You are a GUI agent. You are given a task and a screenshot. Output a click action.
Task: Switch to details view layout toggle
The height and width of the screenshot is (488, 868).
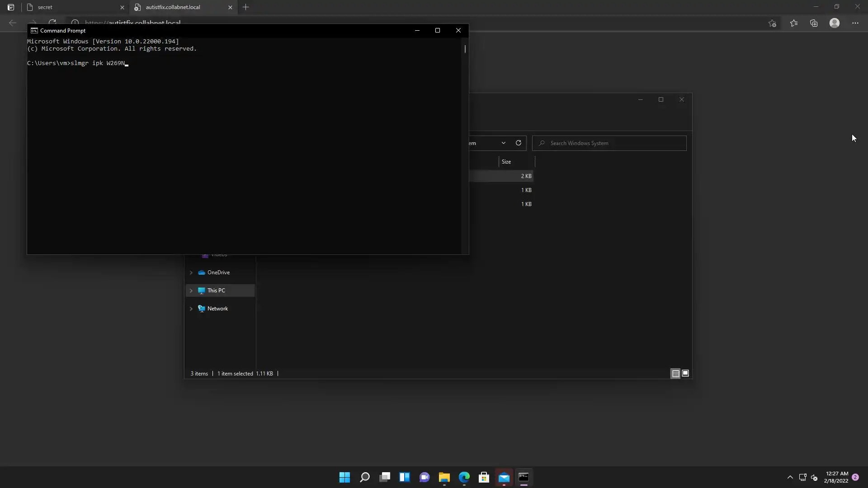tap(675, 374)
